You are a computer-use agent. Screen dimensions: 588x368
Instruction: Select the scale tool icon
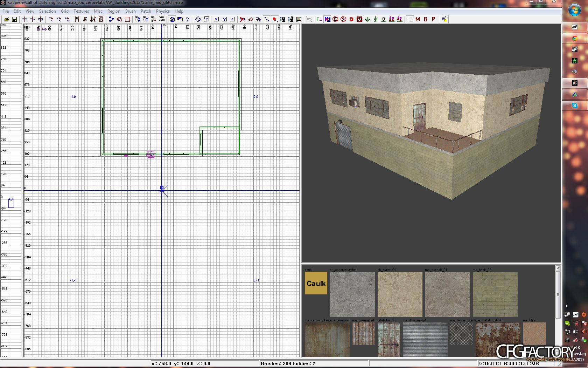(x=206, y=19)
